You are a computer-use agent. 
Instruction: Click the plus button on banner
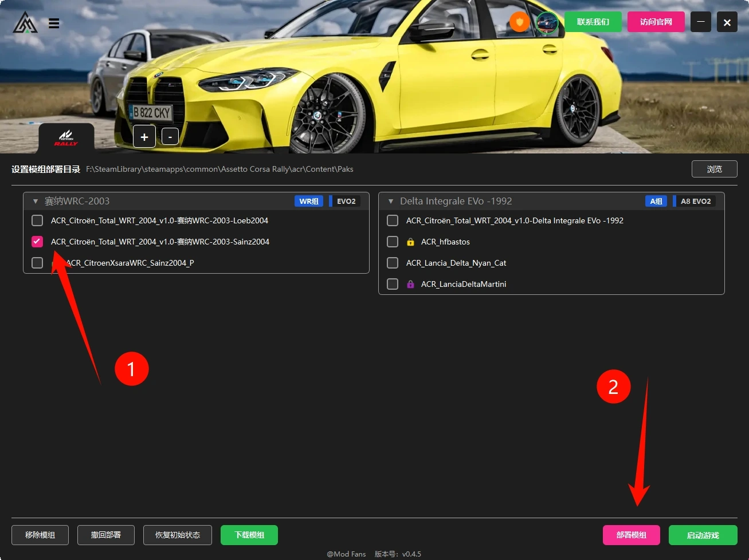tap(144, 137)
